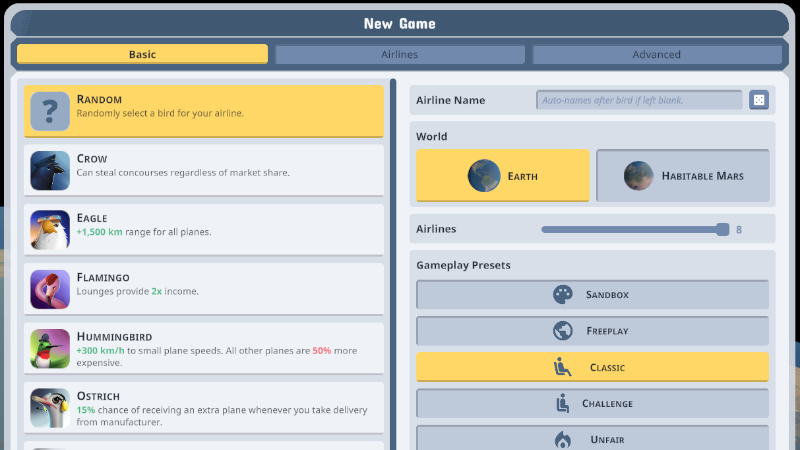Click the Airline Name label

(451, 100)
